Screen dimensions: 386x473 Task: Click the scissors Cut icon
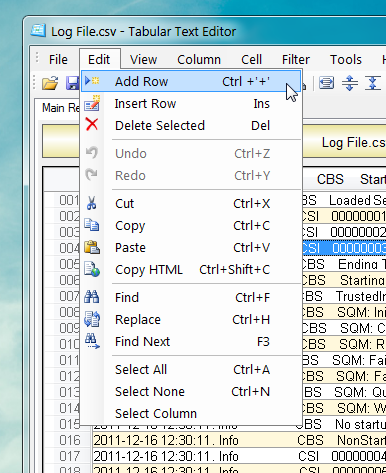coord(91,203)
